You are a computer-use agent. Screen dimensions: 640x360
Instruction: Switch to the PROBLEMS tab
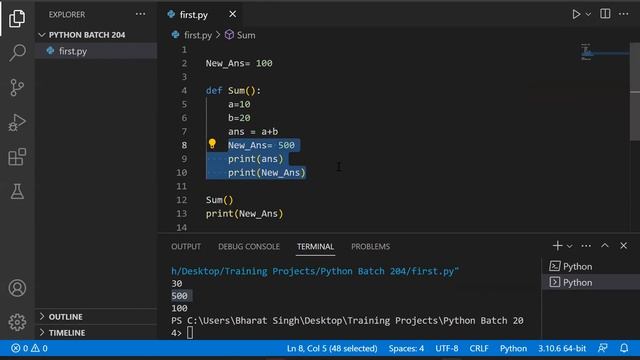coord(370,247)
